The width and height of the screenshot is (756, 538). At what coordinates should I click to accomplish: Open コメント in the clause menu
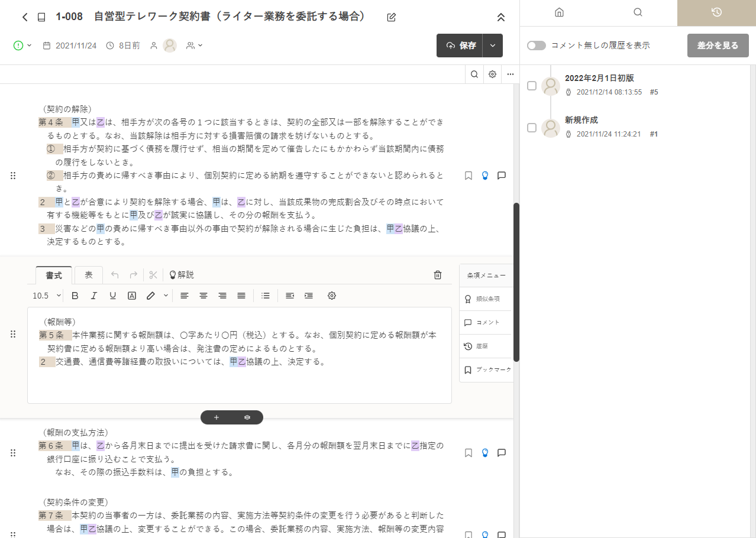coord(485,323)
